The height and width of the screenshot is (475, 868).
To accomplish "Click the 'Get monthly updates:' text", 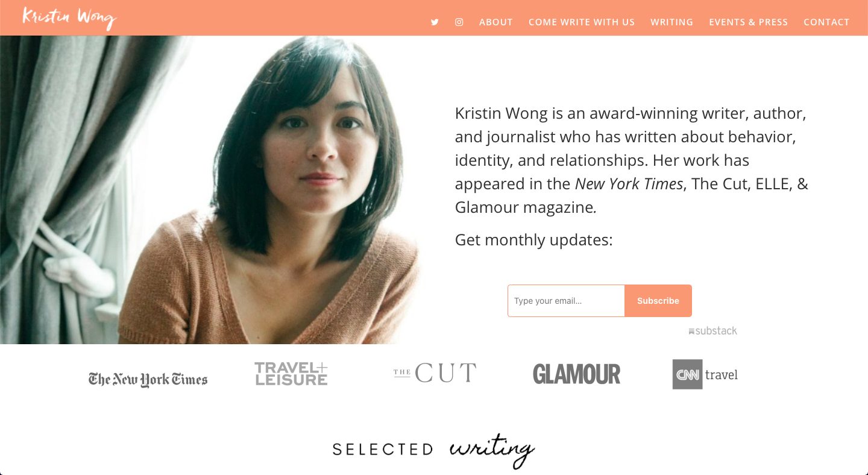I will [x=533, y=240].
